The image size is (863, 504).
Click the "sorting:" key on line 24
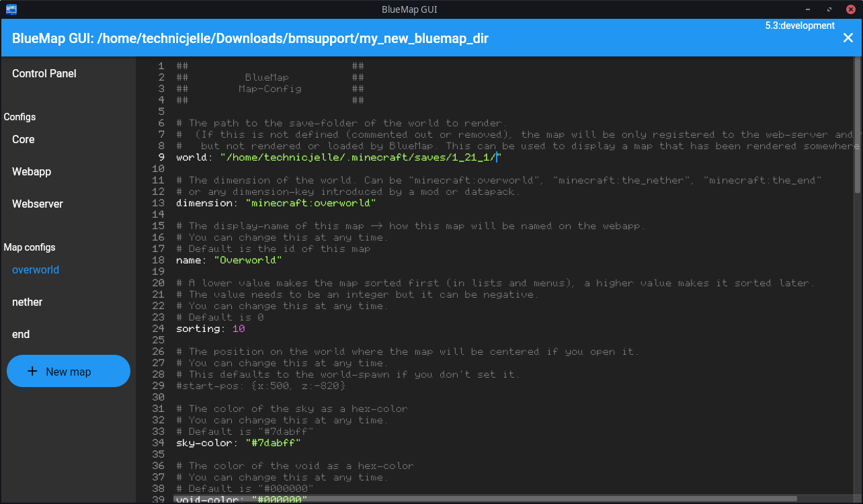point(201,329)
